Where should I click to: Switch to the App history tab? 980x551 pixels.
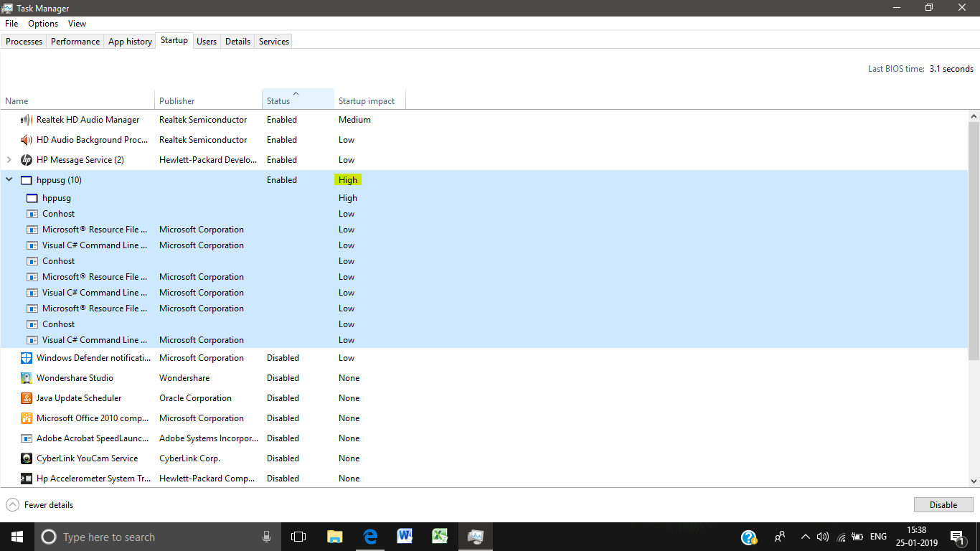pos(130,42)
